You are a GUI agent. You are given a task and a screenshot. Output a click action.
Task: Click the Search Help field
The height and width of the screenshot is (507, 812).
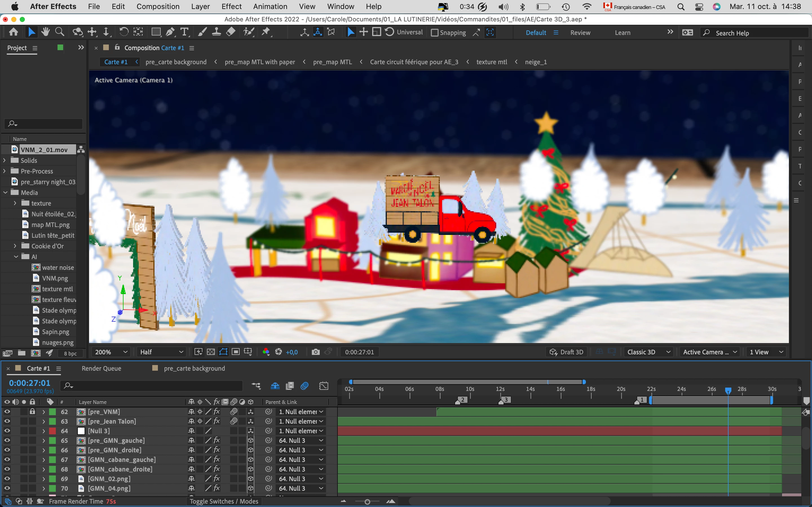click(755, 33)
